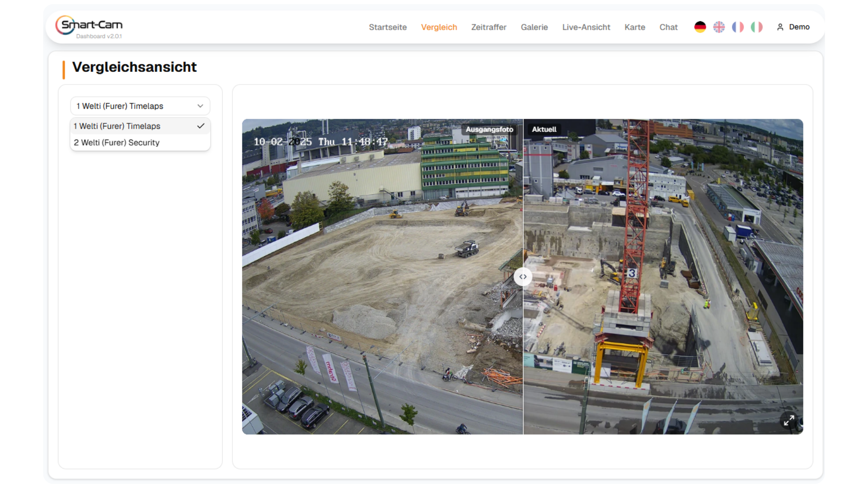Click the right Aktuell comparison image

pos(663,277)
